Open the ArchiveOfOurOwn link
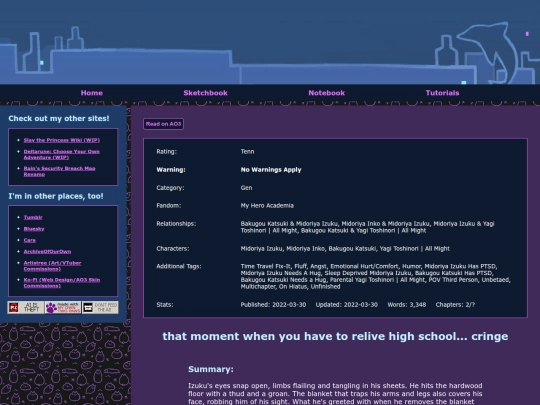The height and width of the screenshot is (405, 540). pyautogui.click(x=47, y=251)
